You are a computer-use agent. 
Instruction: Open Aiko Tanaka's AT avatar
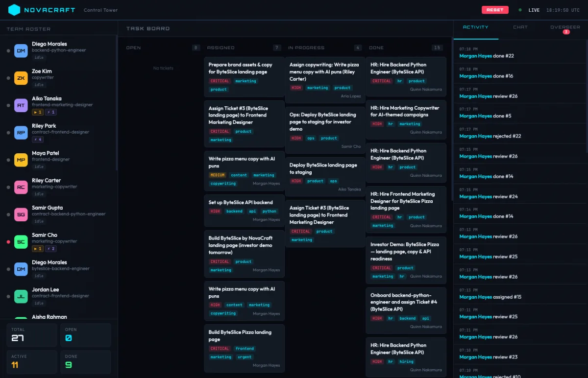[21, 105]
